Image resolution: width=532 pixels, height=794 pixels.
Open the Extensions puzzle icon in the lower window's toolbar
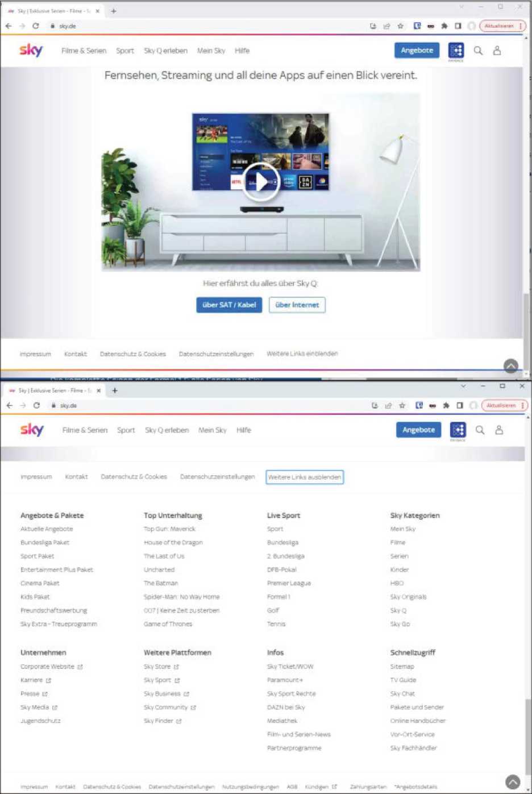tap(446, 405)
